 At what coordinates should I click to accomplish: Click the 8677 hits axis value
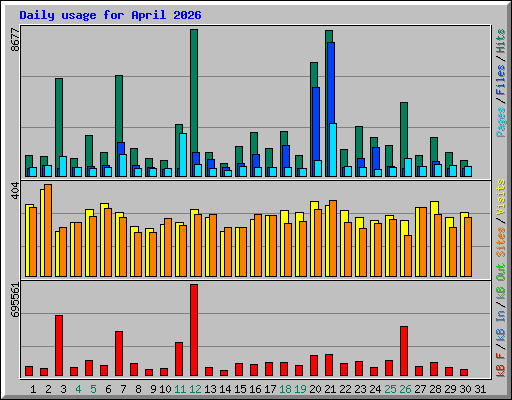click(x=15, y=40)
